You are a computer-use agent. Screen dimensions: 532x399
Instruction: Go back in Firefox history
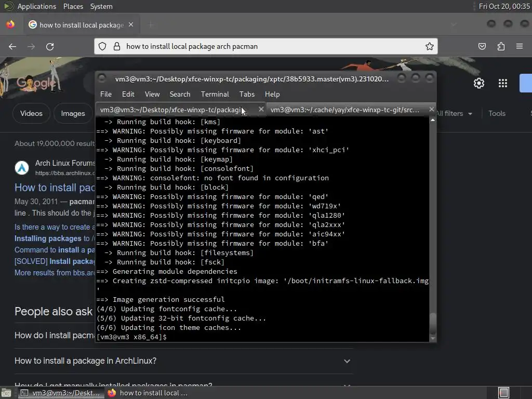[x=12, y=46]
